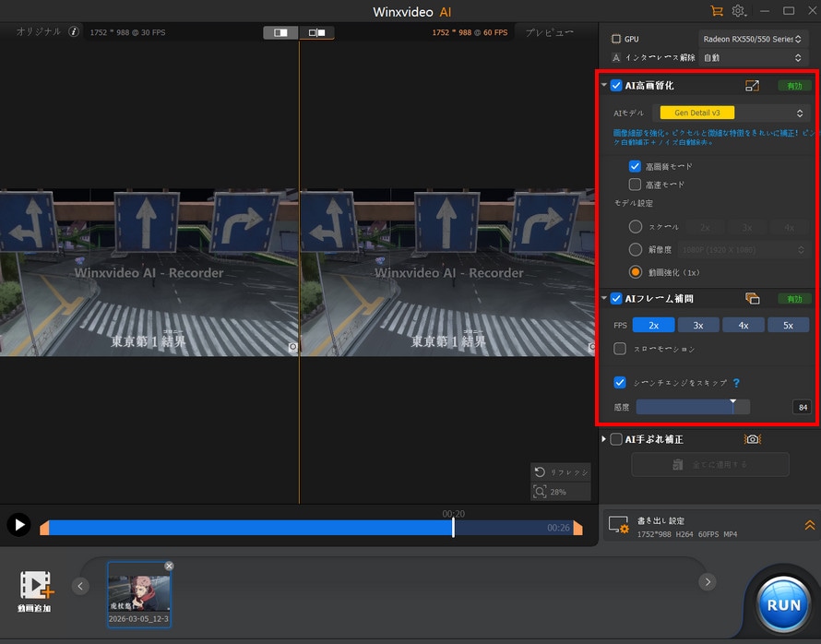Tick the スローモーション checkbox
821x644 pixels.
[x=620, y=350]
